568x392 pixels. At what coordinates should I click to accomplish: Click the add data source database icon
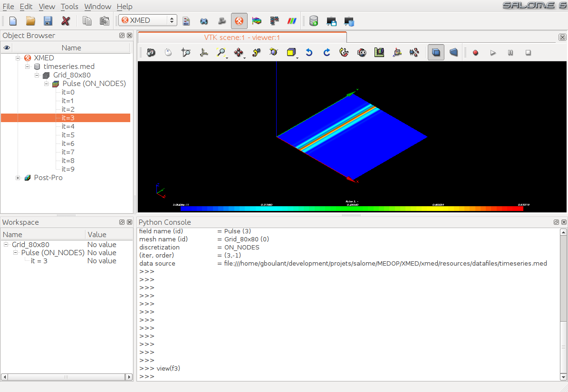pos(314,21)
